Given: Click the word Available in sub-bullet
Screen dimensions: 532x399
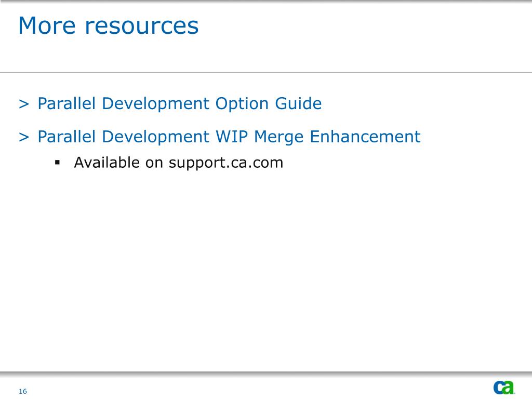Looking at the screenshot, I should click(107, 163).
